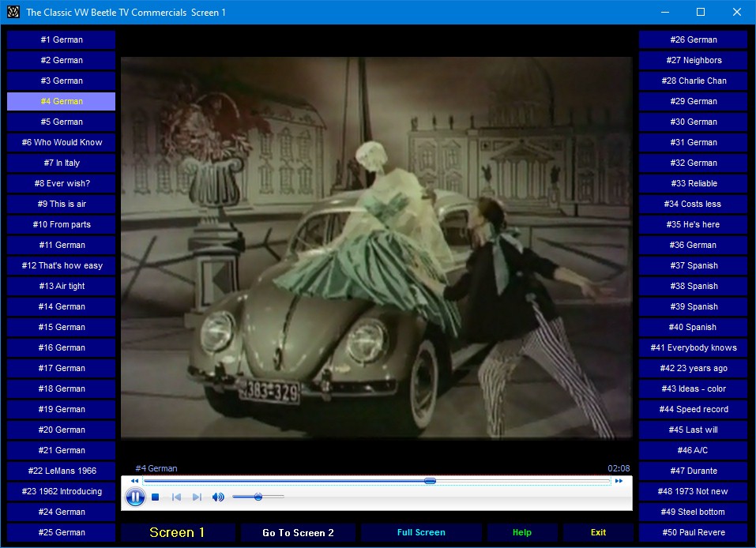Play #35 He's here commercial

(x=693, y=224)
